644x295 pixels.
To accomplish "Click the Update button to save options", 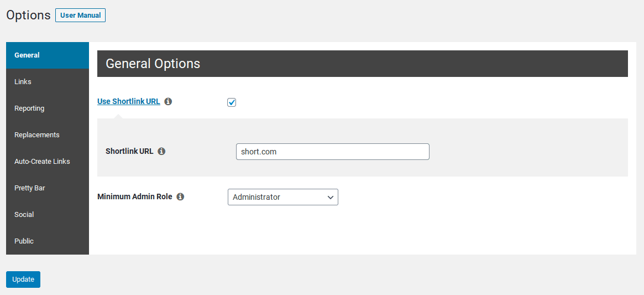I will click(x=23, y=280).
